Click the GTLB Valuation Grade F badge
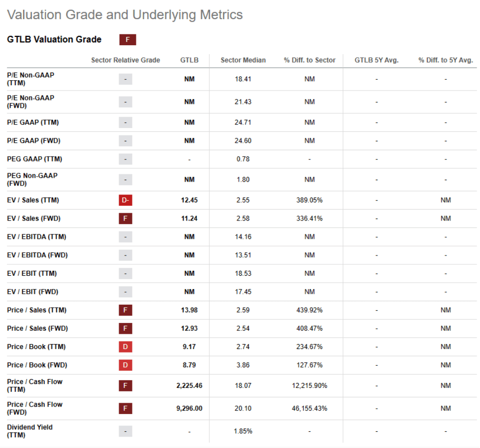The height and width of the screenshot is (448, 480). tap(128, 39)
